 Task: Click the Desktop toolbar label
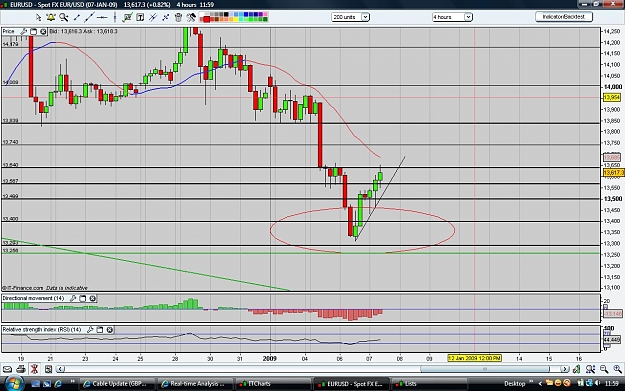coord(515,384)
